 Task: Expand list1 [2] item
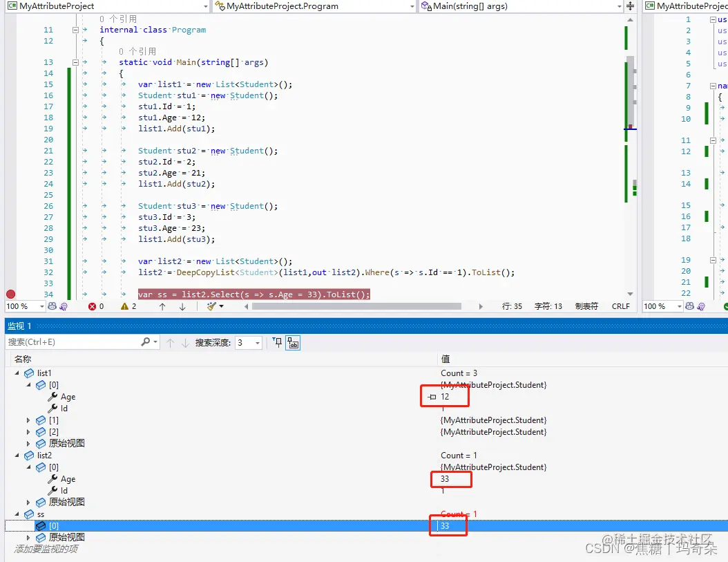point(28,432)
